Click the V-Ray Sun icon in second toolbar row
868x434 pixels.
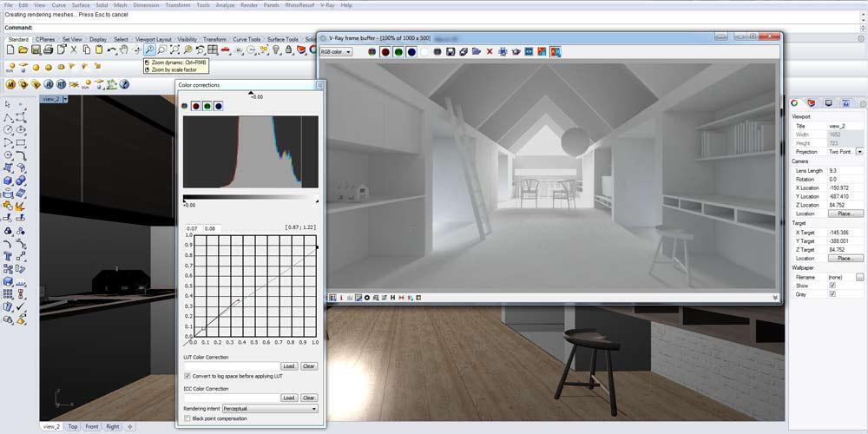click(x=10, y=67)
